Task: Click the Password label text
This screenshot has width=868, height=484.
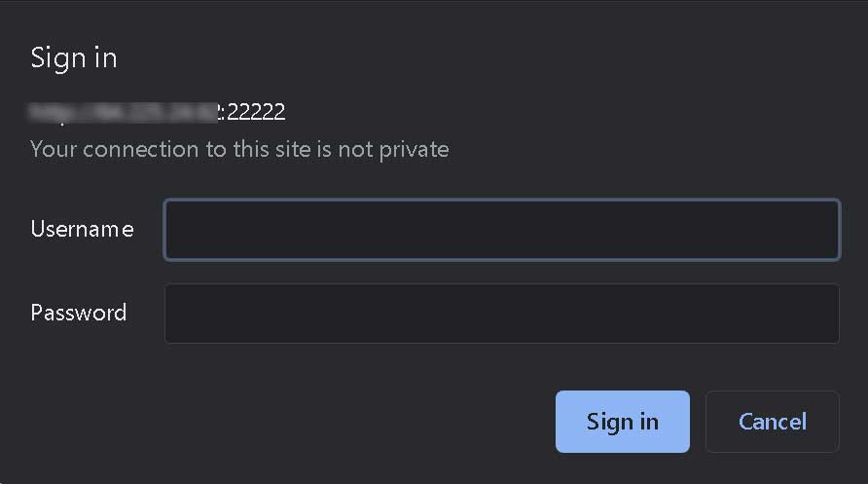Action: click(x=79, y=313)
